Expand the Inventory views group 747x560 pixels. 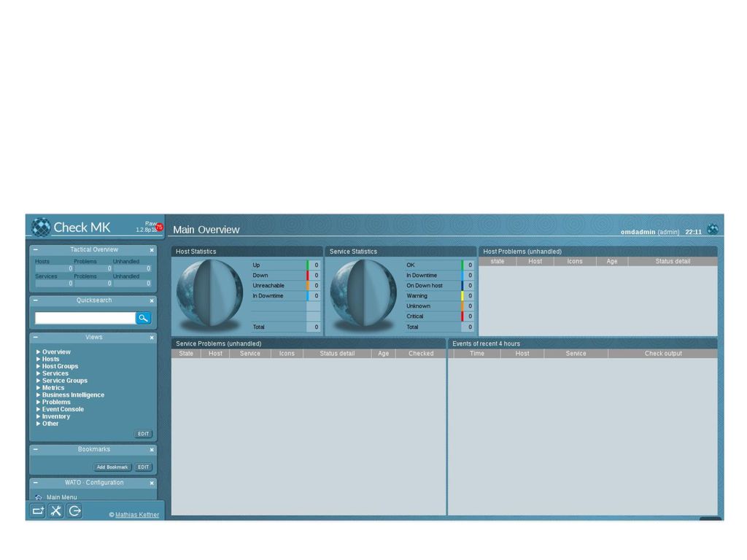pyautogui.click(x=53, y=416)
